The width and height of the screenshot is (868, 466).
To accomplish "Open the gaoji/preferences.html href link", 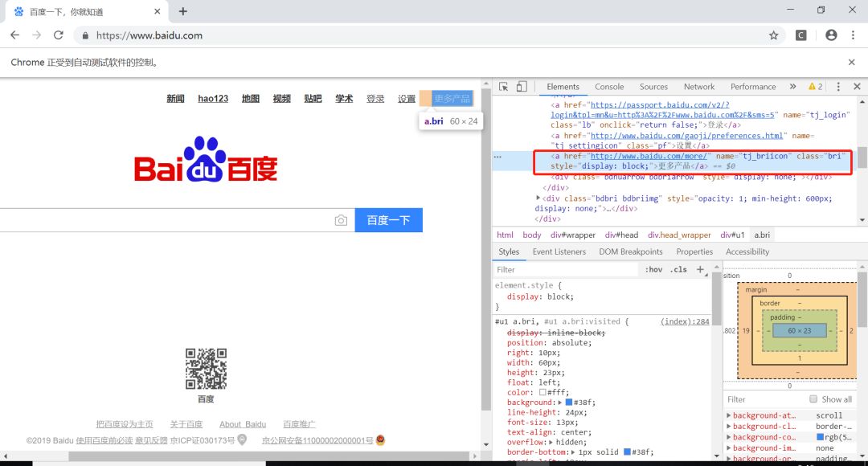I will [686, 136].
